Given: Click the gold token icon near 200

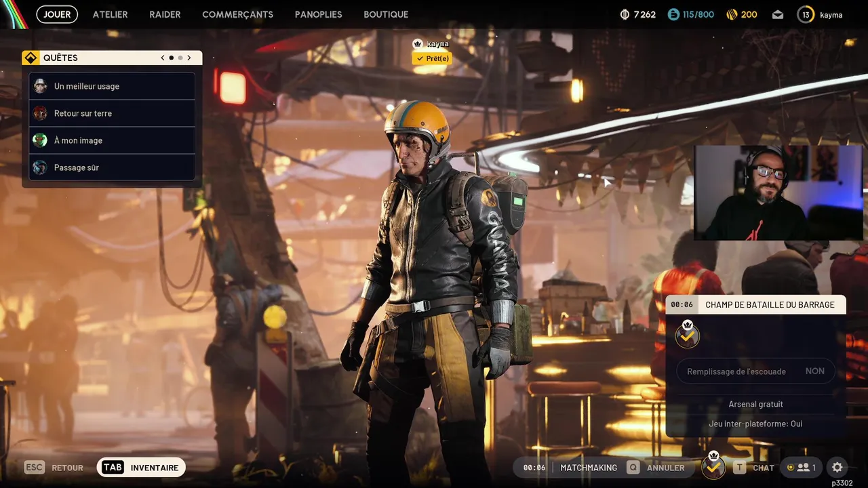Looking at the screenshot, I should pyautogui.click(x=732, y=14).
